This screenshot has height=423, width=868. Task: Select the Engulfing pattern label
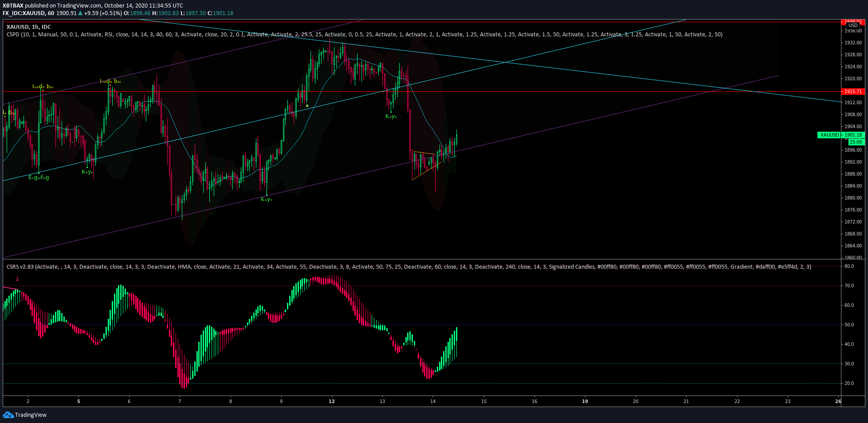[x=39, y=177]
